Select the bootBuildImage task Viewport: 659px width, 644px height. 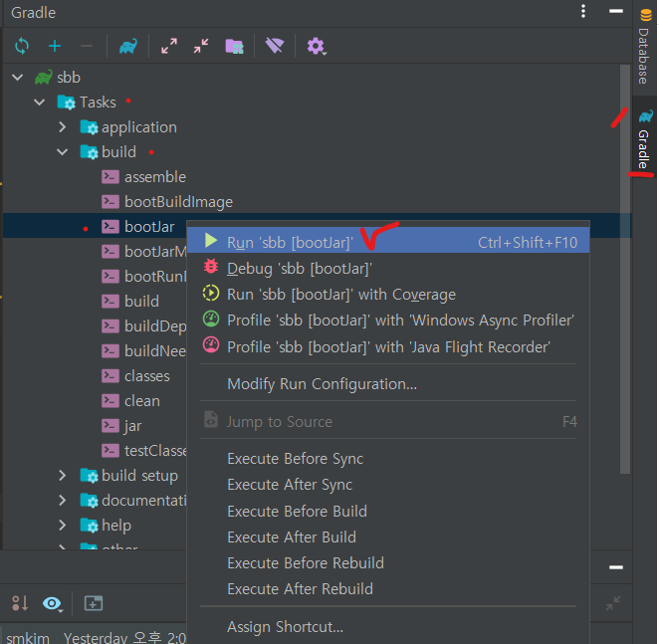(178, 202)
